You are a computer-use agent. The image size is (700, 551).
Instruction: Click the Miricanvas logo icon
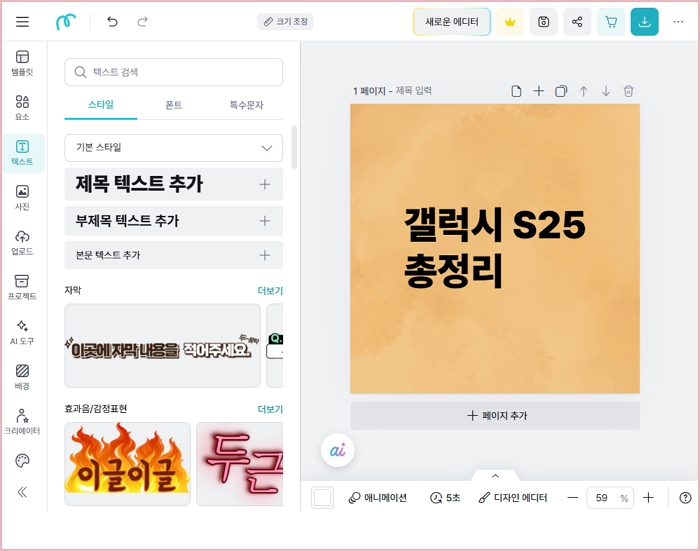(x=66, y=21)
